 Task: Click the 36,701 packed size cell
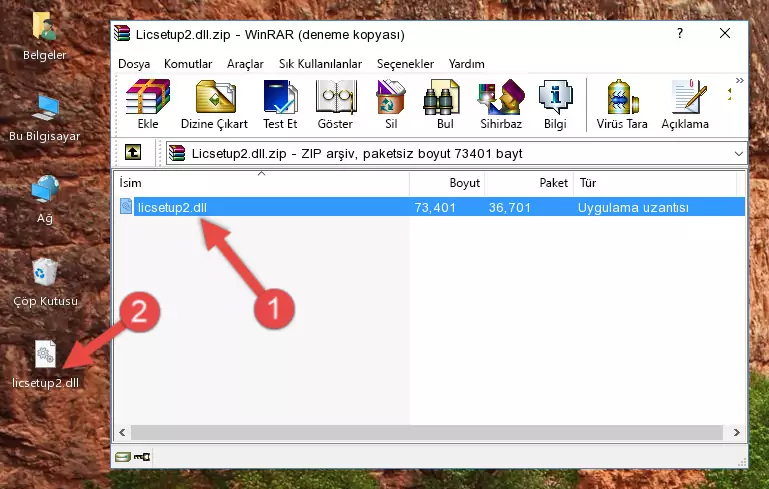510,207
